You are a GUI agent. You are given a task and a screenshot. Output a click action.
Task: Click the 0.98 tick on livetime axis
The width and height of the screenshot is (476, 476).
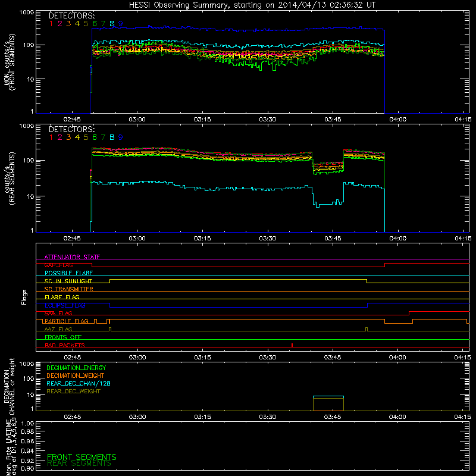point(27,431)
